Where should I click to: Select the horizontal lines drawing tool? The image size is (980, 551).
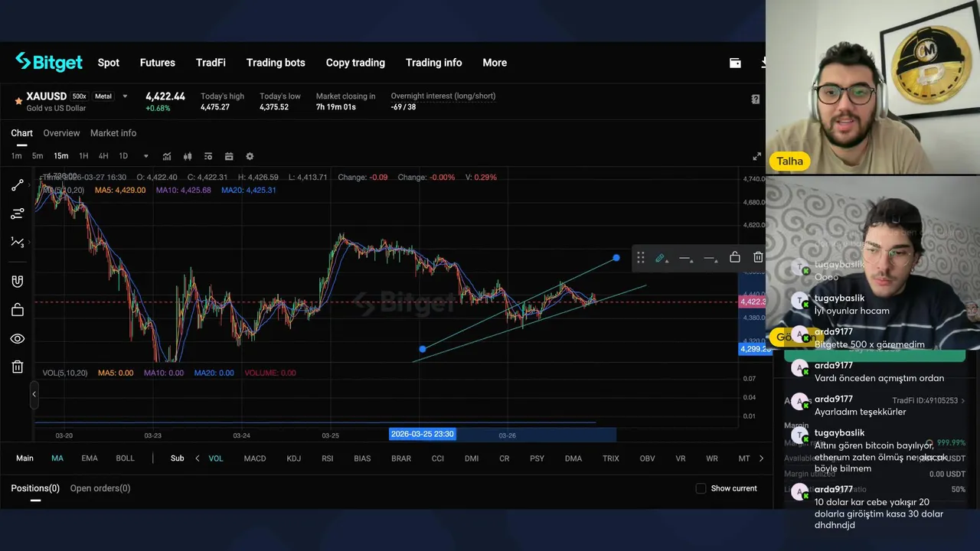[x=17, y=214]
